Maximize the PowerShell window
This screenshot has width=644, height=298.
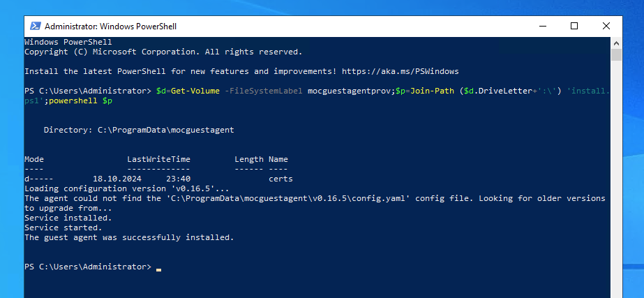(574, 27)
